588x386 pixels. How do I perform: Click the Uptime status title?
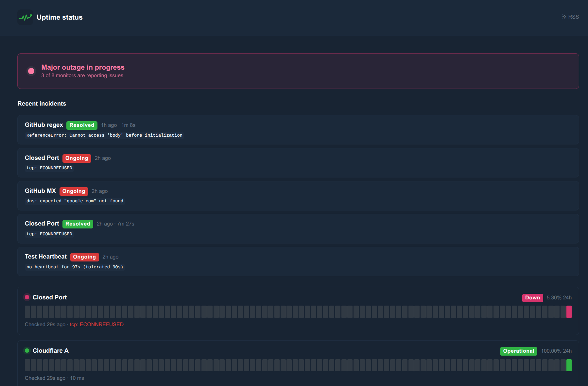[60, 17]
